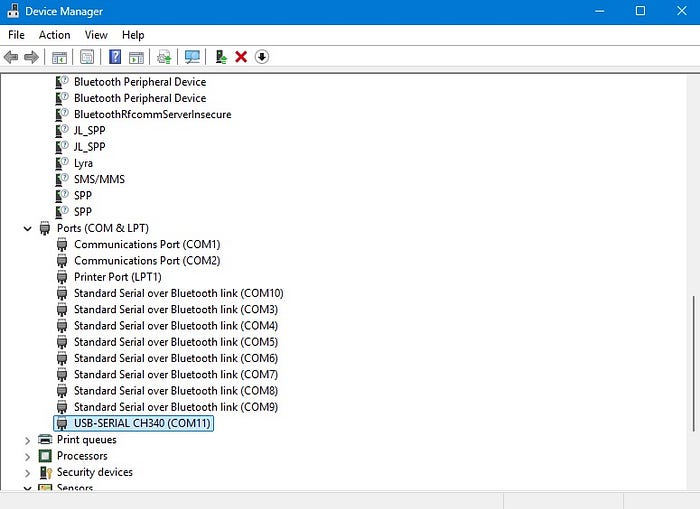The height and width of the screenshot is (509, 700).
Task: Collapse the Ports (COM & LPT) category
Action: tap(28, 229)
